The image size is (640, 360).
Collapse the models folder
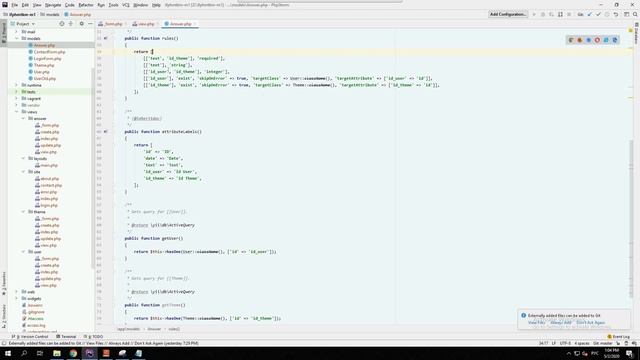pos(17,38)
